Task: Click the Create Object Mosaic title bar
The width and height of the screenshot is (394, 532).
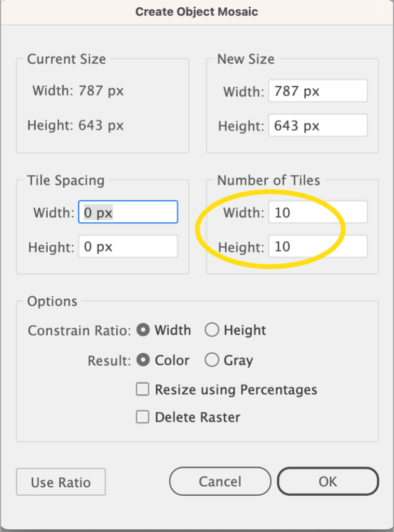Action: click(x=197, y=11)
